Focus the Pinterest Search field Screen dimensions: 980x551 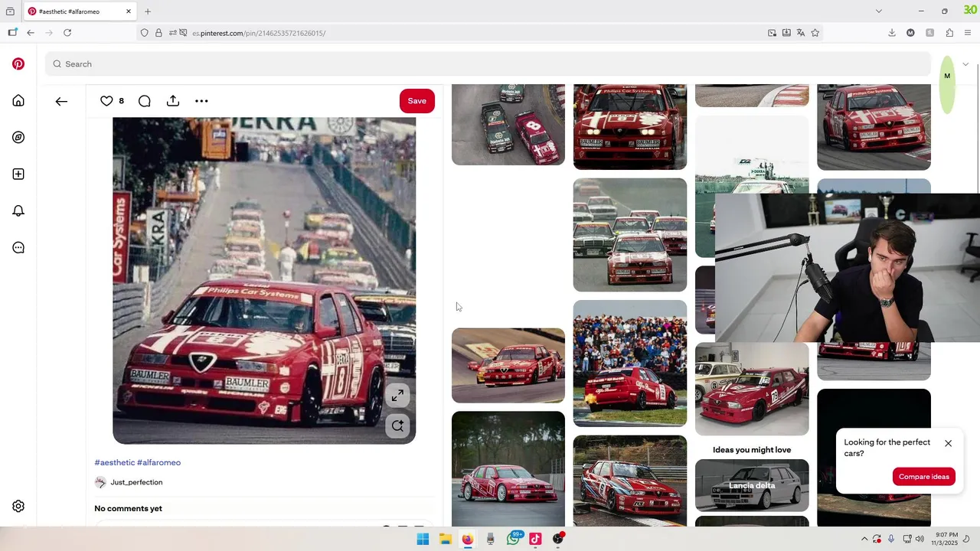pos(488,64)
